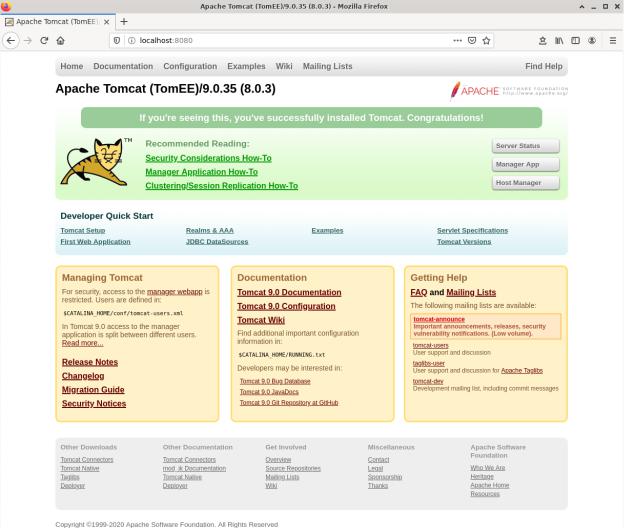Open page actions three-dot menu
Screen dimensions: 624x528
[458, 41]
